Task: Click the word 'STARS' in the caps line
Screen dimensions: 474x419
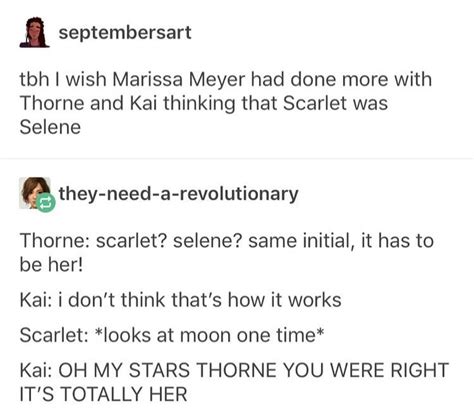Action: coord(159,370)
